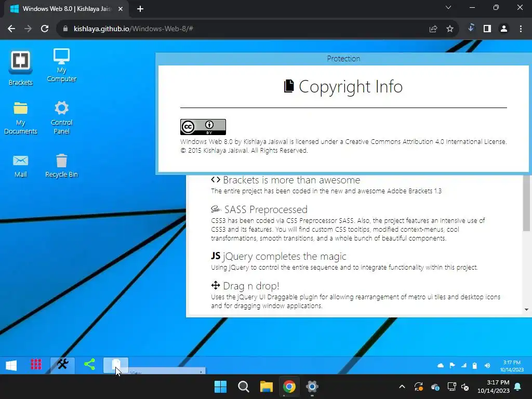Screen dimensions: 532x399
Task: Toggle Chrome side panel icon
Action: coord(487,29)
